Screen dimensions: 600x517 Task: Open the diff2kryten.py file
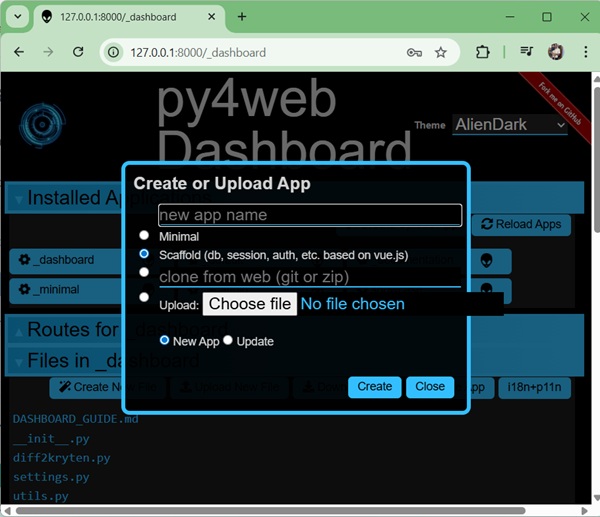coord(62,458)
